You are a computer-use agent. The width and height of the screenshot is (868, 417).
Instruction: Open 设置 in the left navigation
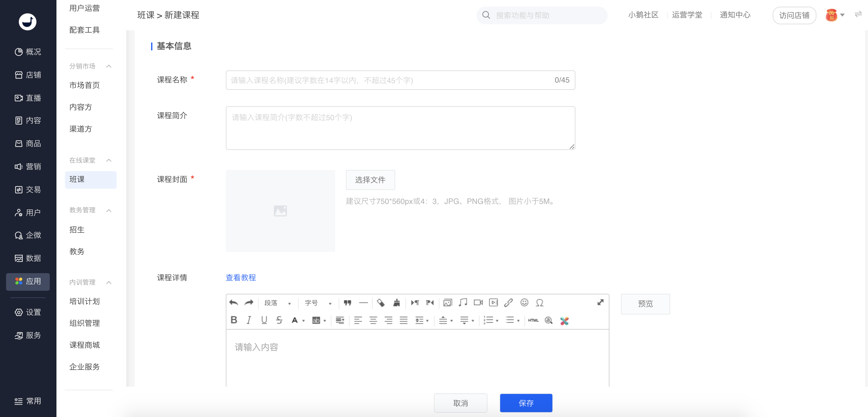point(28,312)
